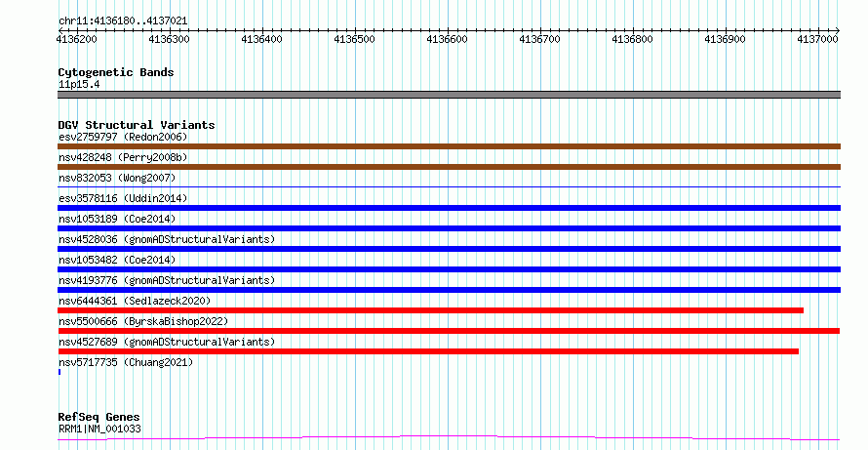Click the blue bar for nsv1053189

click(x=449, y=228)
